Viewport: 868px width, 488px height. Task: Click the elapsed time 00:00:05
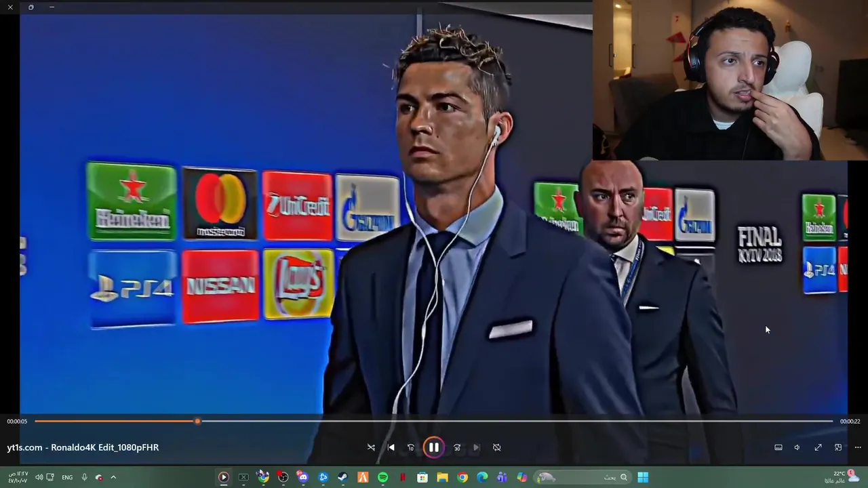[x=17, y=422]
